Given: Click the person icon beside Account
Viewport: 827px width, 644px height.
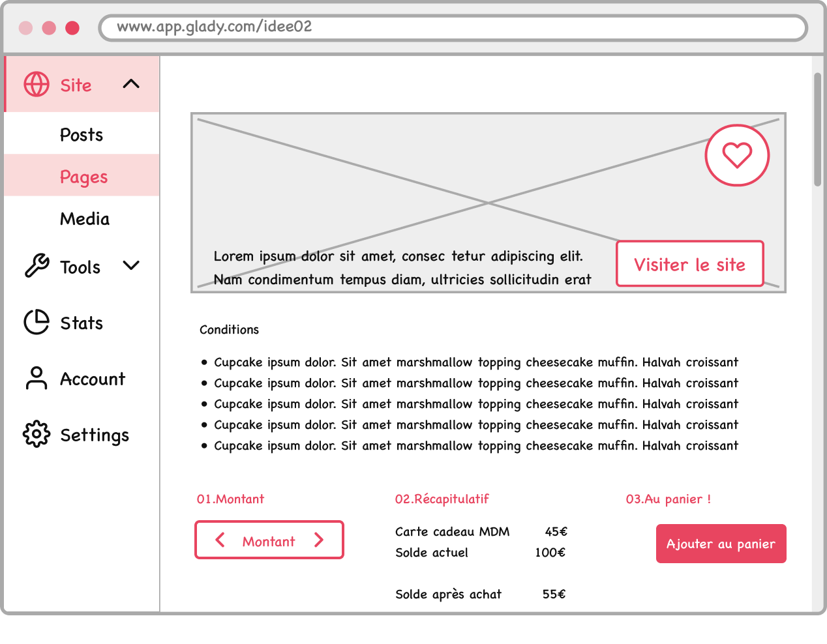Looking at the screenshot, I should click(36, 378).
